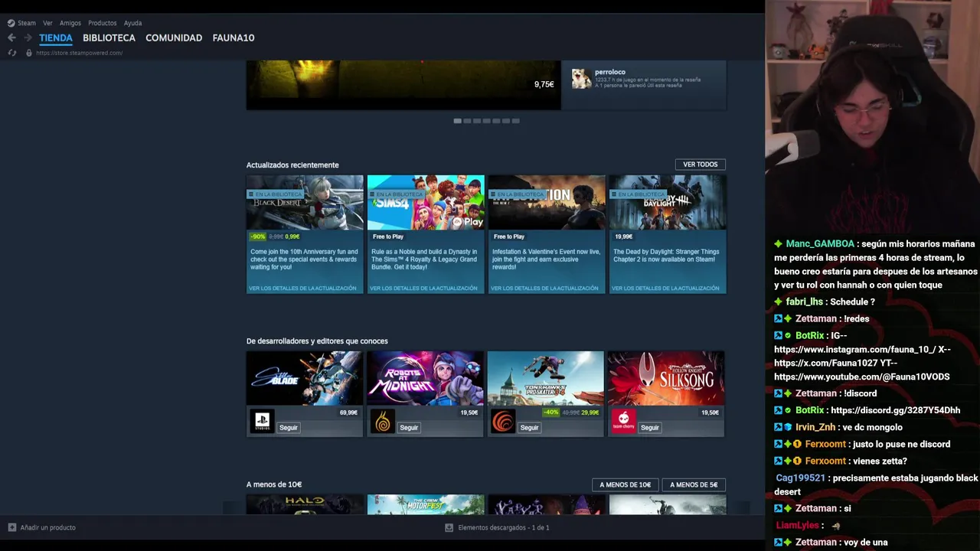Click the store URL address field

[x=80, y=53]
